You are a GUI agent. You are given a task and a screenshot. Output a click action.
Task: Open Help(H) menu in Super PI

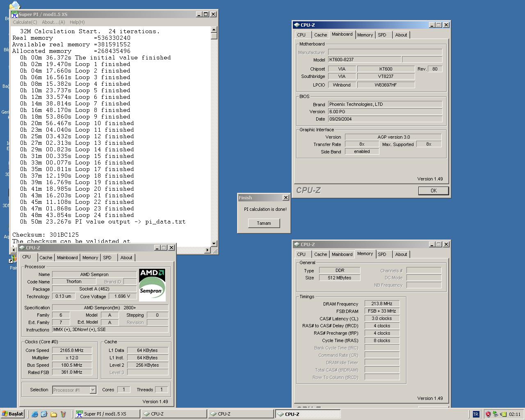(77, 22)
